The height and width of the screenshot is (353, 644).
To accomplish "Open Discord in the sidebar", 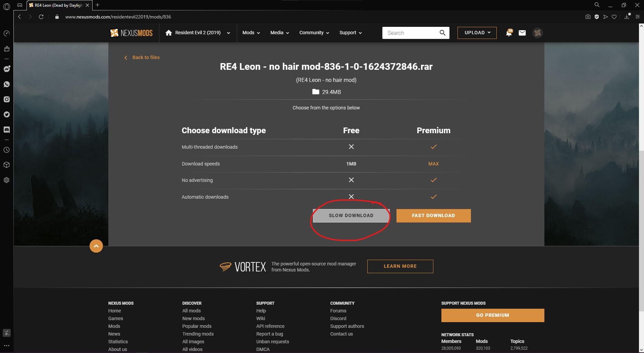I will click(x=7, y=130).
